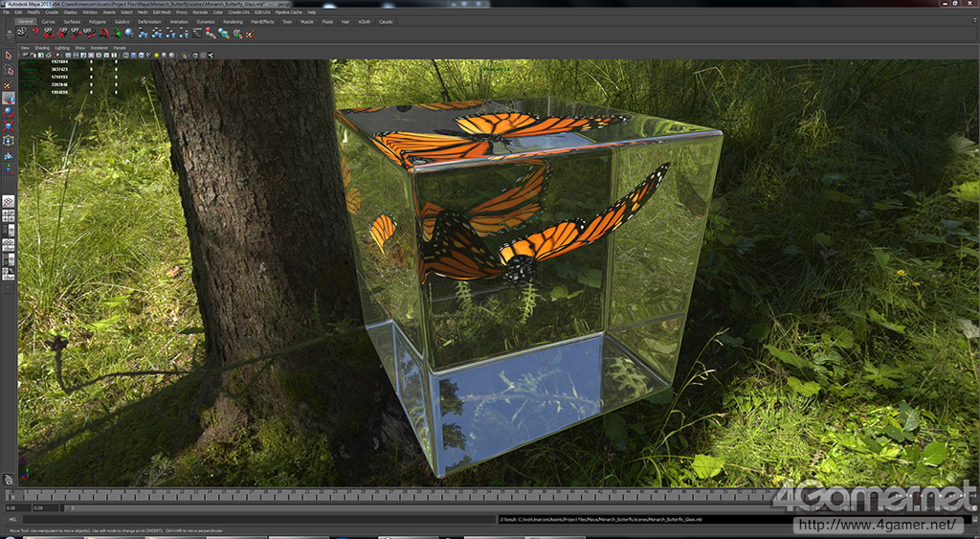980x539 pixels.
Task: Click the quick layout icon at bottom-left
Action: pyautogui.click(x=8, y=480)
